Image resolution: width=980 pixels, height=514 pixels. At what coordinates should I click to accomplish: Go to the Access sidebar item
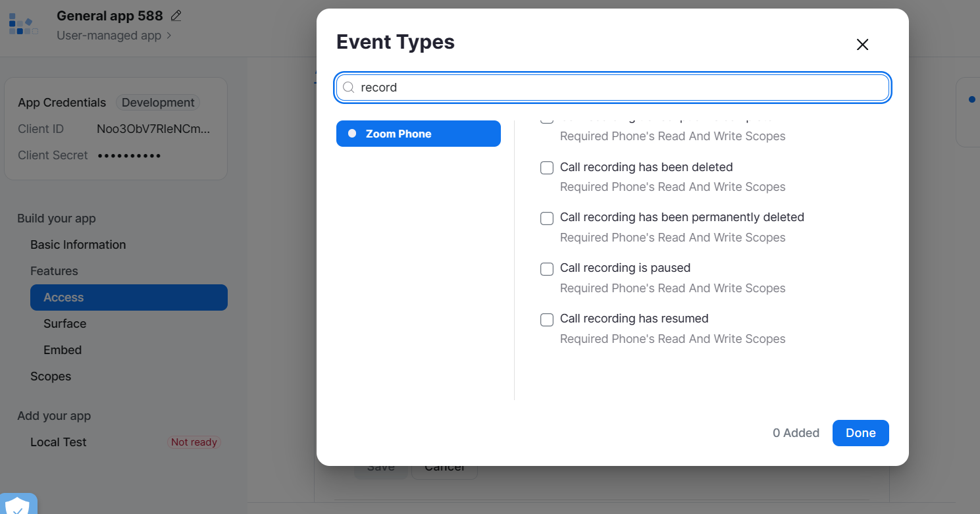129,297
